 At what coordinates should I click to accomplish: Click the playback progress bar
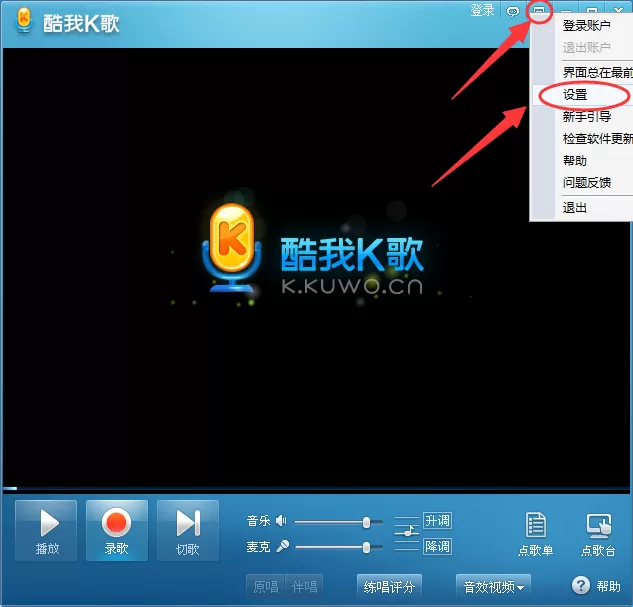pos(316,489)
